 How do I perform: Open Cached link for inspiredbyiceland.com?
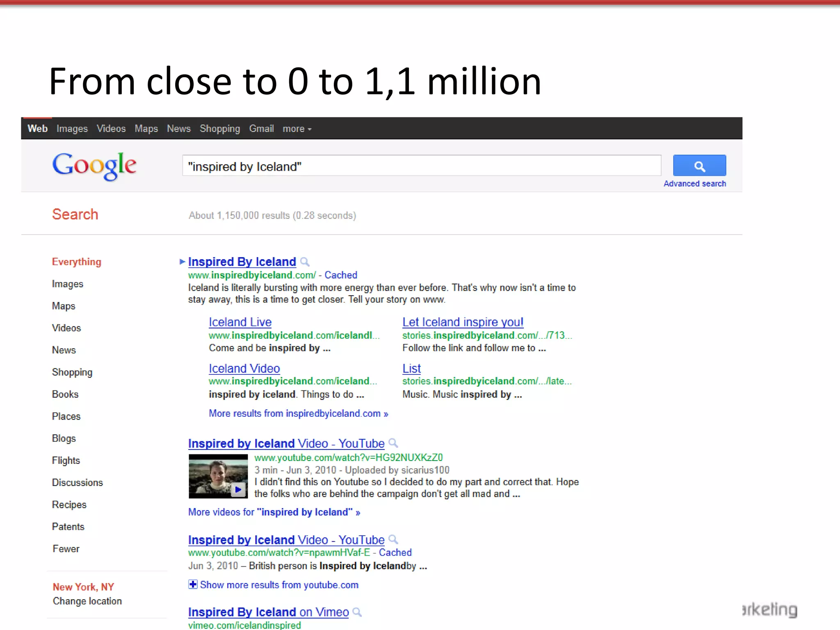tap(341, 275)
